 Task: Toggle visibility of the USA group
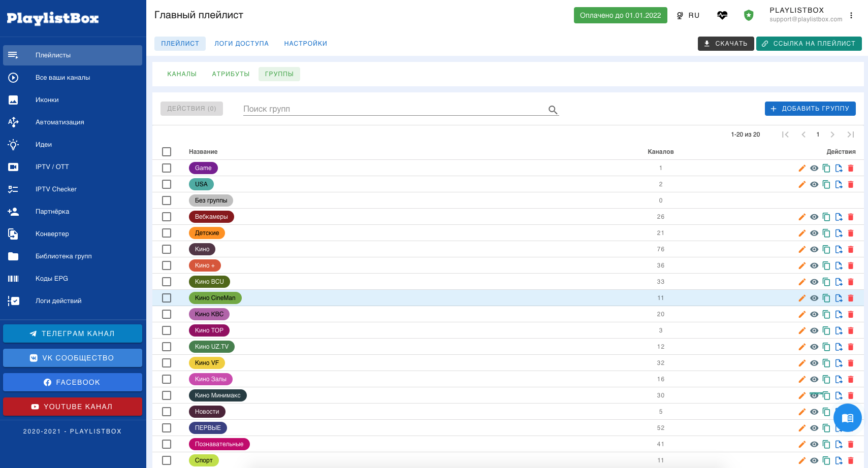pos(814,184)
